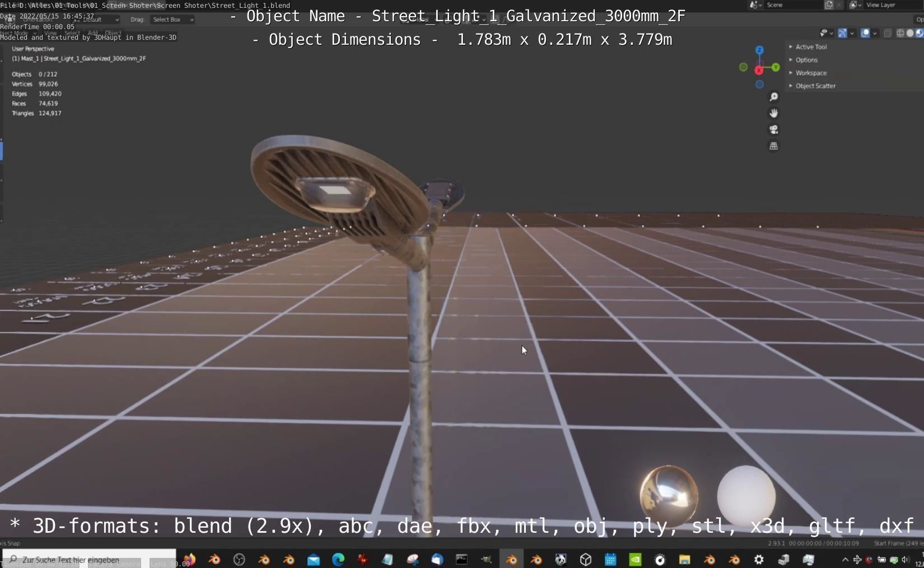The width and height of the screenshot is (924, 568).
Task: Open the 3D cube app taskbar icon
Action: [586, 559]
